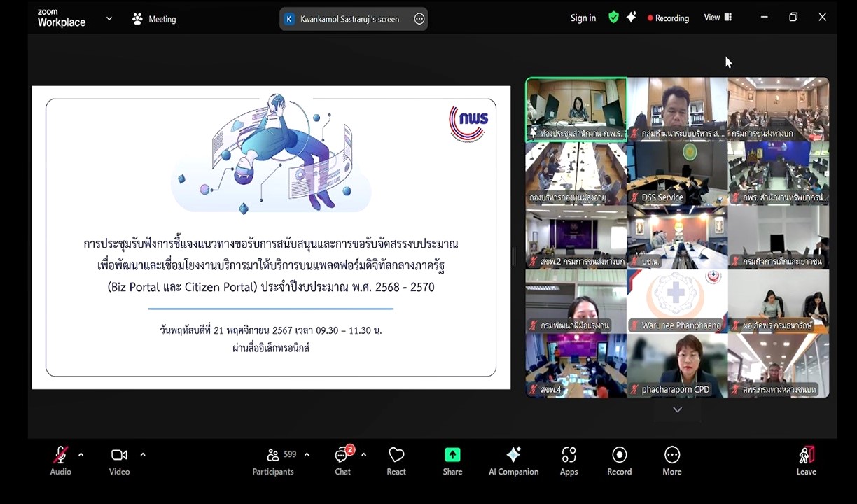Select the active speaker tile ห้องประชุมสำนักงาน ก.พ.ร.
Viewport: 857px width, 504px height.
click(576, 109)
